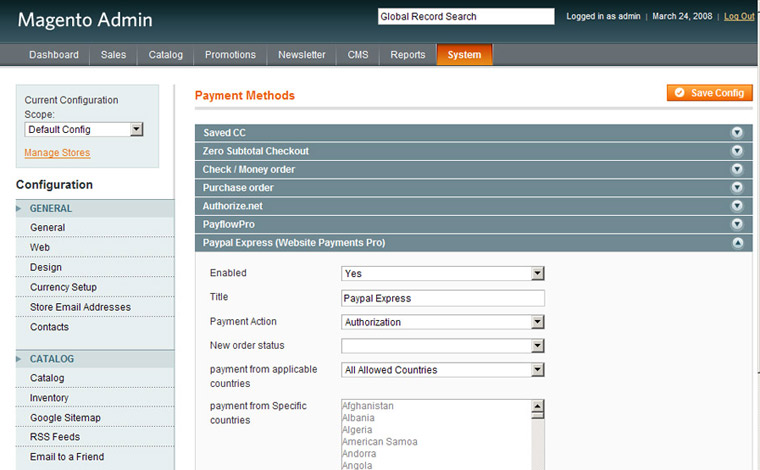This screenshot has height=470, width=760.
Task: Open Currency Setup in sidebar
Action: click(x=63, y=287)
